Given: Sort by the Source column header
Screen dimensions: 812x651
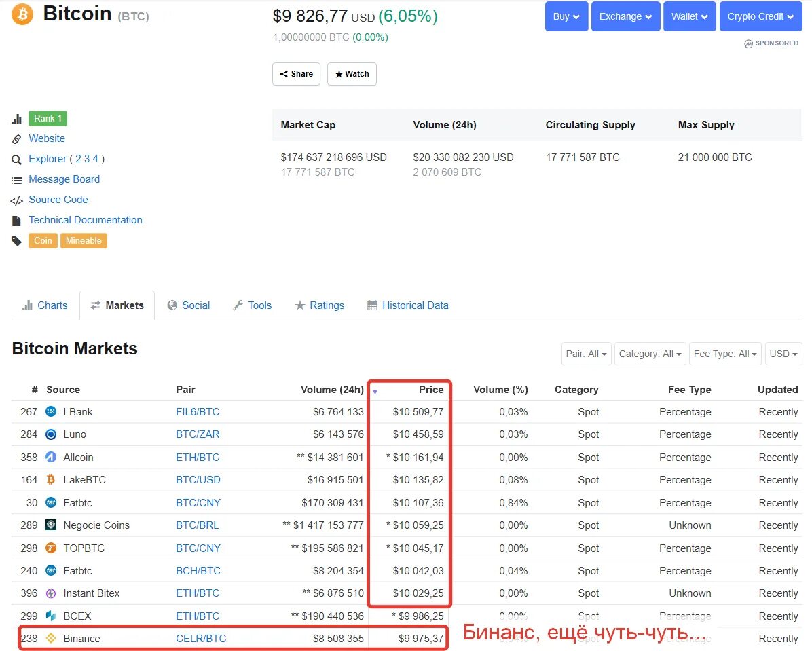Looking at the screenshot, I should point(63,390).
